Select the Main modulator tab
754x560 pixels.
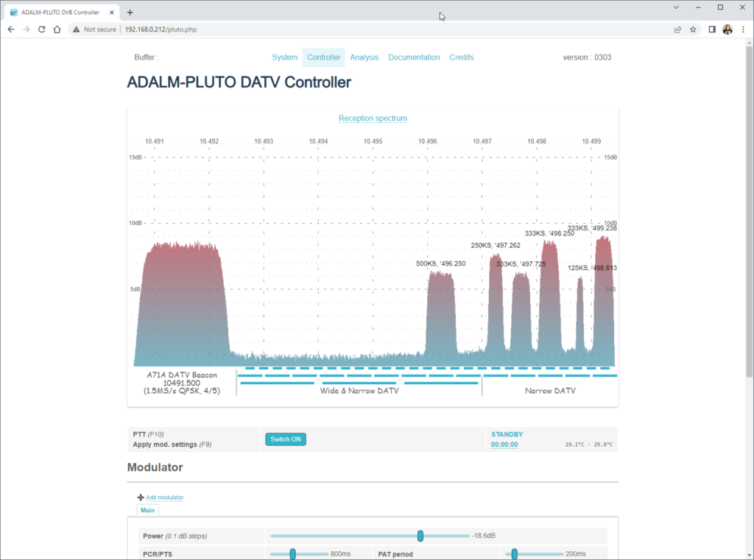(147, 510)
